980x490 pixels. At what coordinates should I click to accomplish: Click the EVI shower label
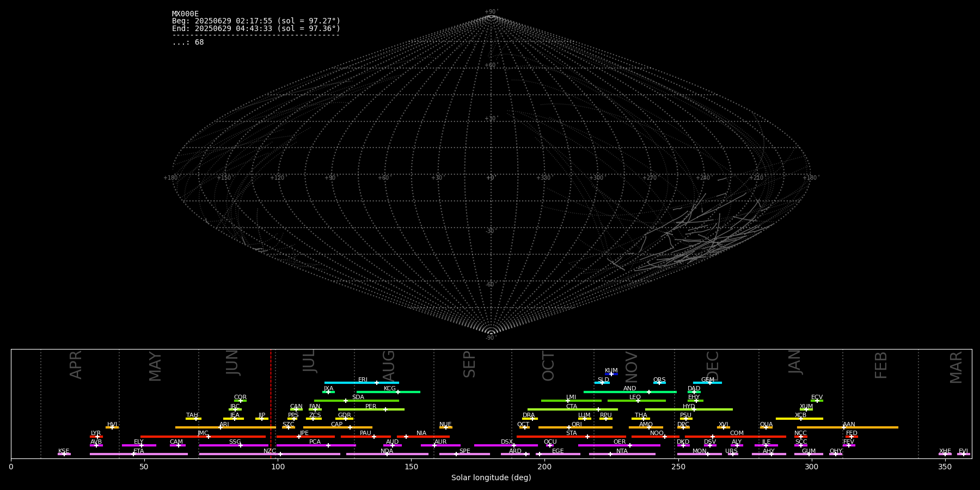tap(963, 451)
